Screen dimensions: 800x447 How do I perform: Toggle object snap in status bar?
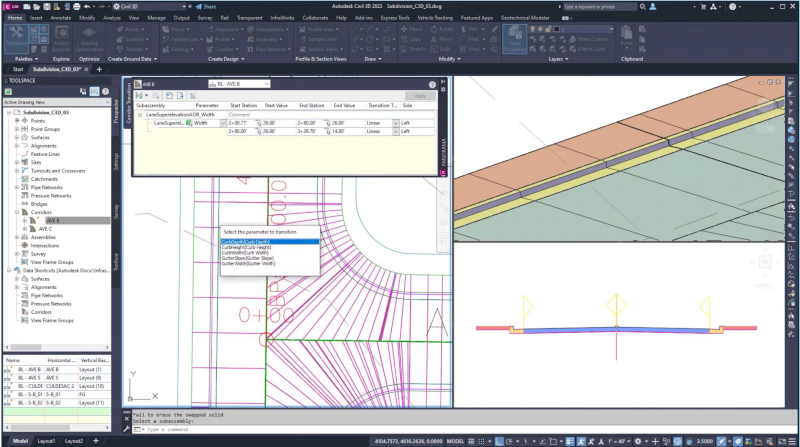pos(553,441)
